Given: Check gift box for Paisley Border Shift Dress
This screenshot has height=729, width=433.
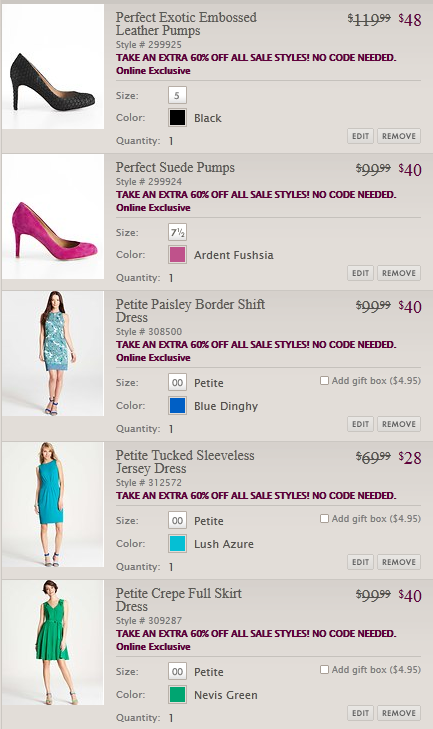Looking at the screenshot, I should click(324, 381).
